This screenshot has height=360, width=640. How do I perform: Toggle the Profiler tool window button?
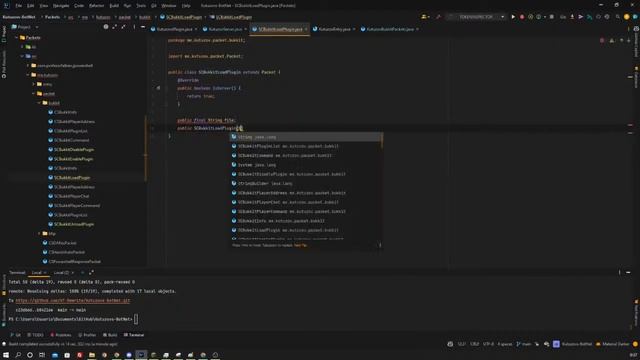click(x=87, y=335)
